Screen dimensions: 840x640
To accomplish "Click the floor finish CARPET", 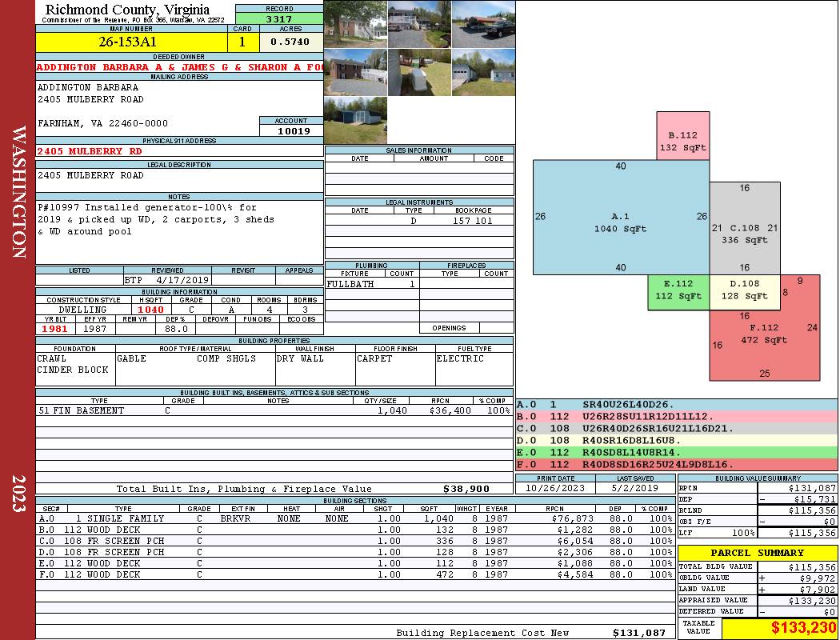I will pos(374,359).
